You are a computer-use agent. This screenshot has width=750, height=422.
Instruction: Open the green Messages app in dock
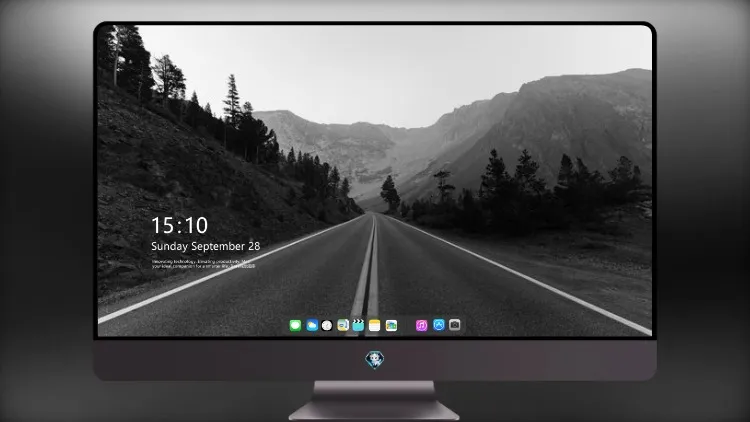pyautogui.click(x=295, y=325)
